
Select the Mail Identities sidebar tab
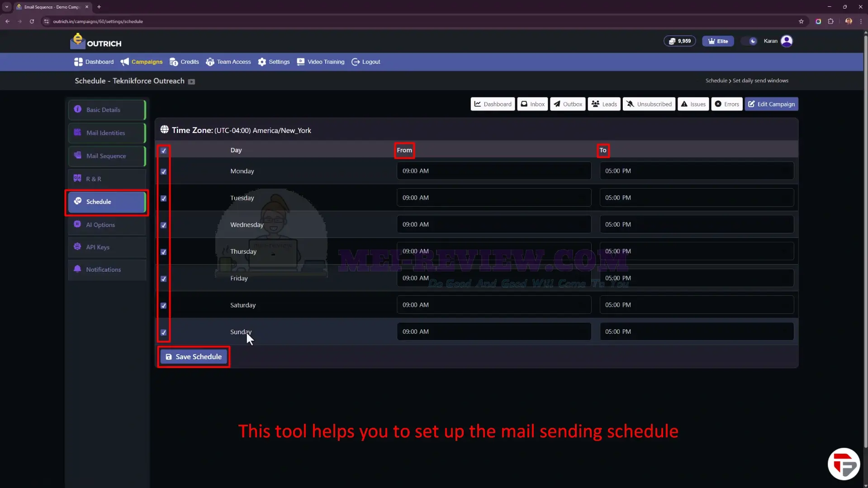(x=107, y=133)
